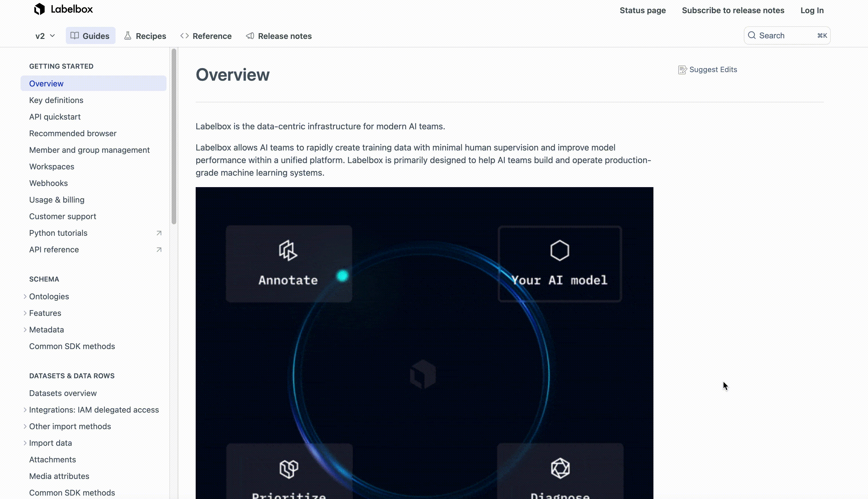Viewport: 868px width, 499px height.
Task: Click the DATASETS & DATA ROWS header
Action: pos(72,376)
